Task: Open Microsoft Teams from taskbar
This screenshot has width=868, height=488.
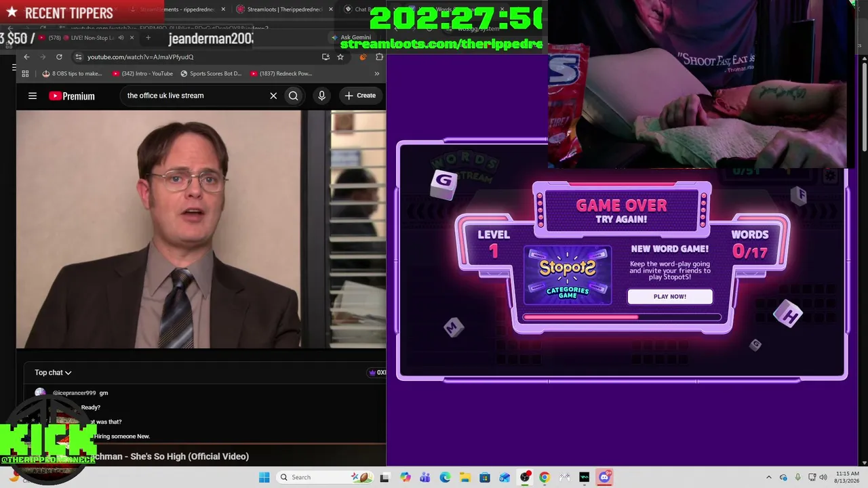Action: [x=425, y=477]
